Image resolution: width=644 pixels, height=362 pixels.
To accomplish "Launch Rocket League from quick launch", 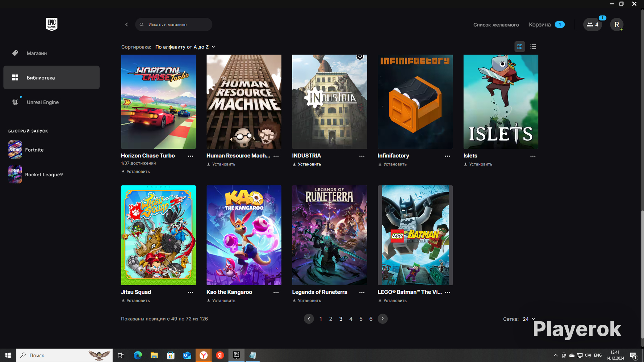I will tap(35, 174).
